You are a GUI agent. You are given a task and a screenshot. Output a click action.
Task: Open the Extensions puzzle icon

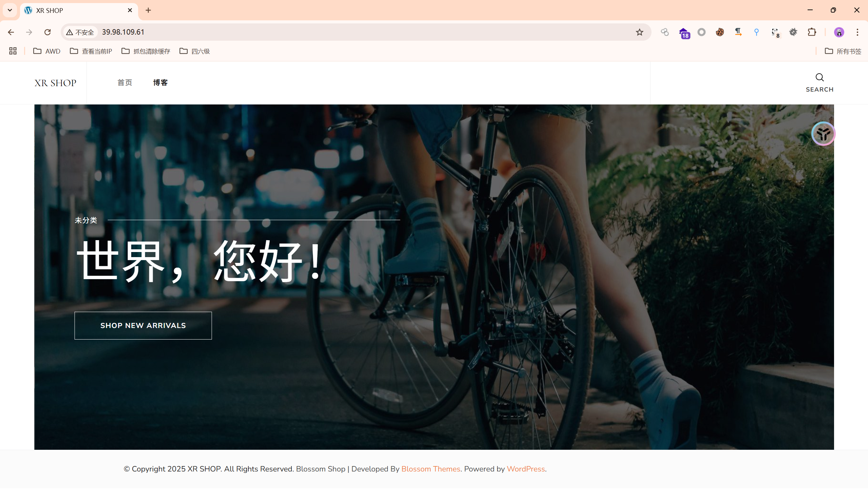coord(812,32)
